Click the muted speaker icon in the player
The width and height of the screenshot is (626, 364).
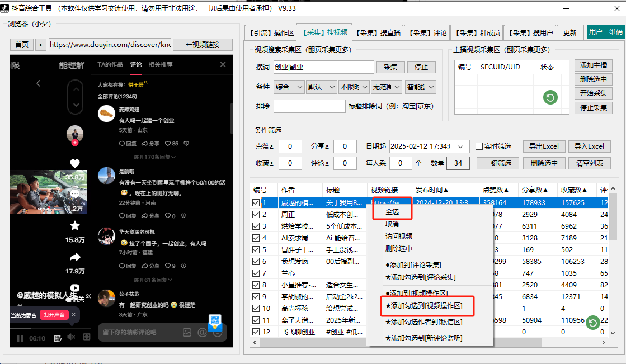click(x=72, y=337)
